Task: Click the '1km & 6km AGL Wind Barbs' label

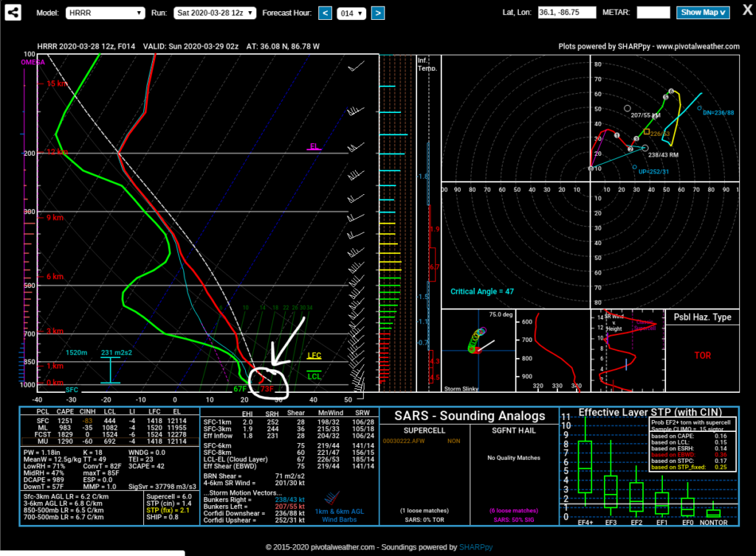Action: 340,515
